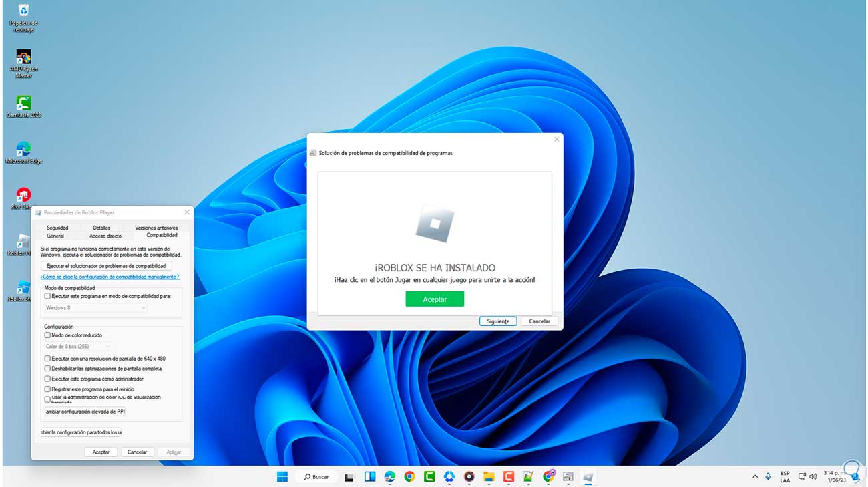Check 'Registrar este programa para el reinicio'
The height and width of the screenshot is (487, 868).
[x=47, y=389]
